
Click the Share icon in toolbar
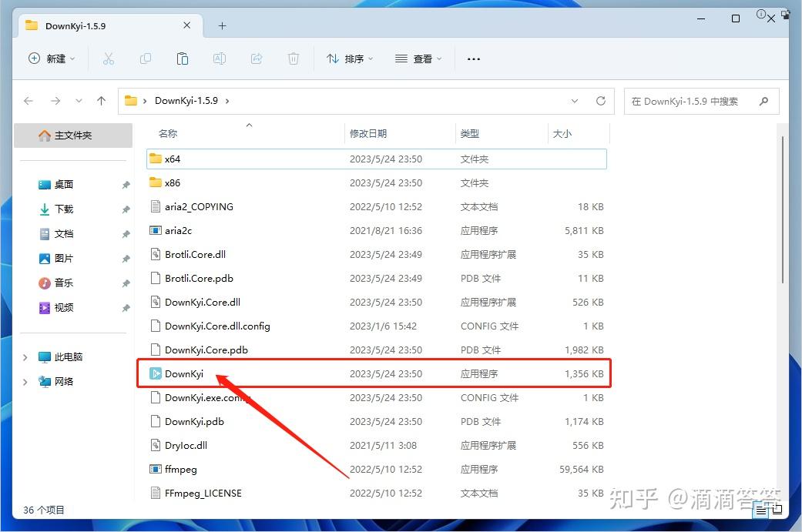pos(257,59)
